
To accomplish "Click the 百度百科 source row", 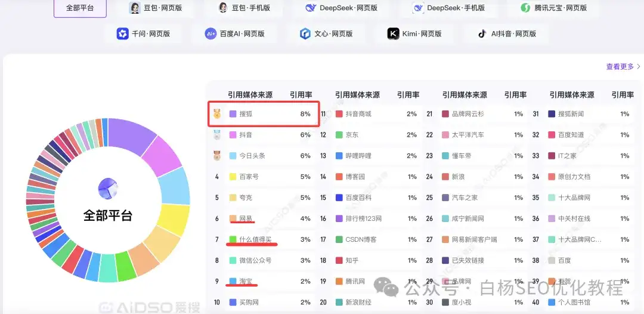I will [x=369, y=198].
